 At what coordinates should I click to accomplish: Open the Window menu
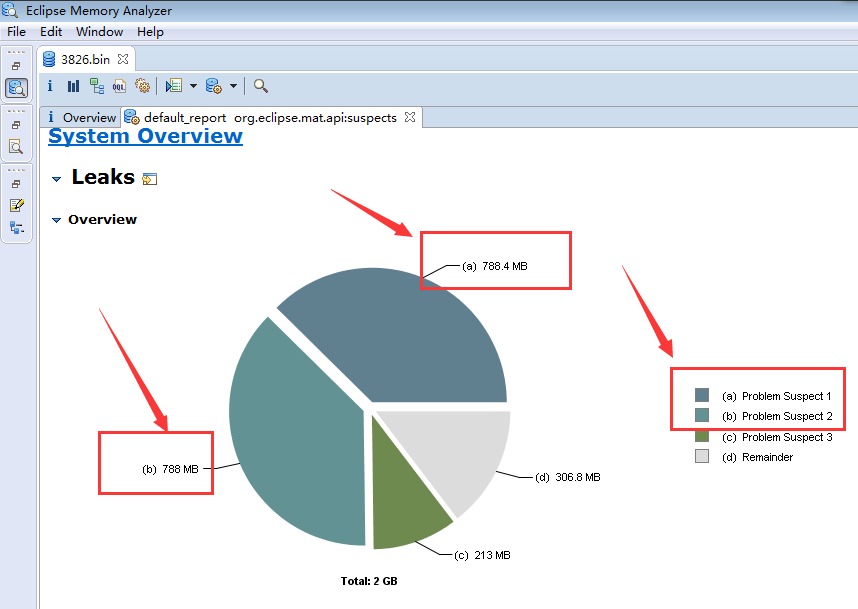[99, 32]
